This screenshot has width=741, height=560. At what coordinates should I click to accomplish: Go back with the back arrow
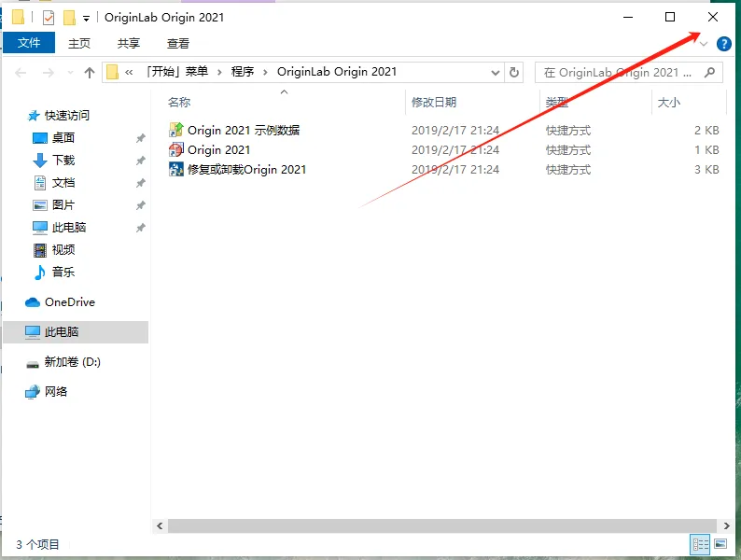(21, 72)
